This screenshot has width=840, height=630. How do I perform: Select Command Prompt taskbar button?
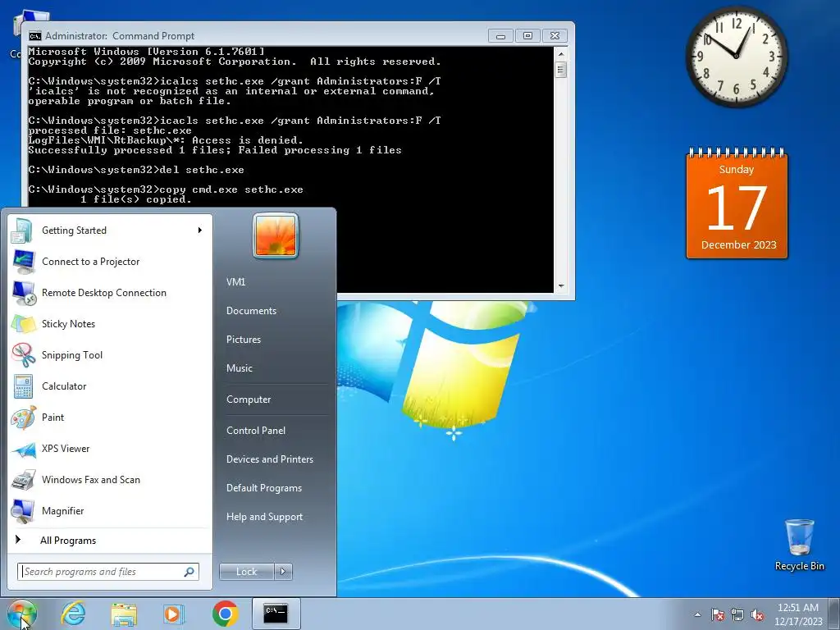pos(276,614)
